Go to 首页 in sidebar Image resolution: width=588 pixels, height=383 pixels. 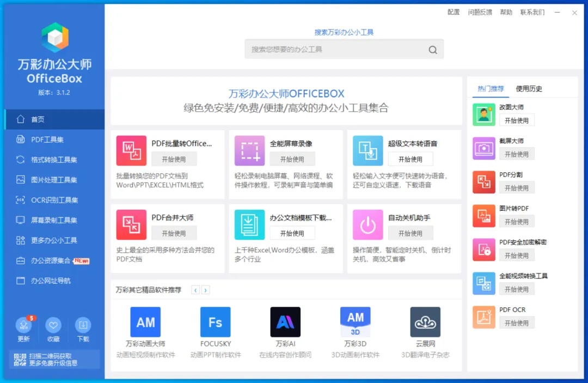coord(55,119)
